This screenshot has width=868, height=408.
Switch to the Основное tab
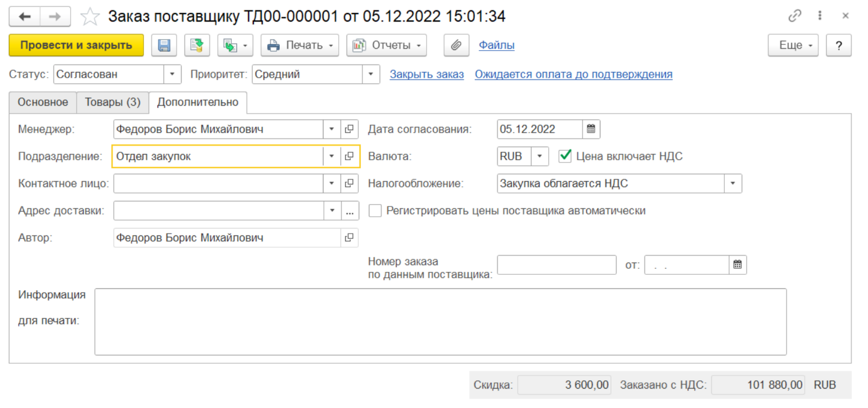click(x=43, y=102)
